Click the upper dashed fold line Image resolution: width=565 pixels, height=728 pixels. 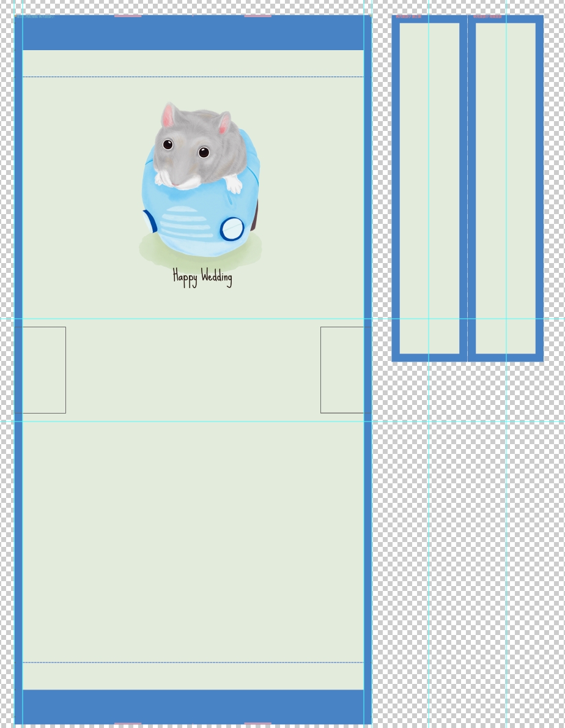[x=193, y=77]
